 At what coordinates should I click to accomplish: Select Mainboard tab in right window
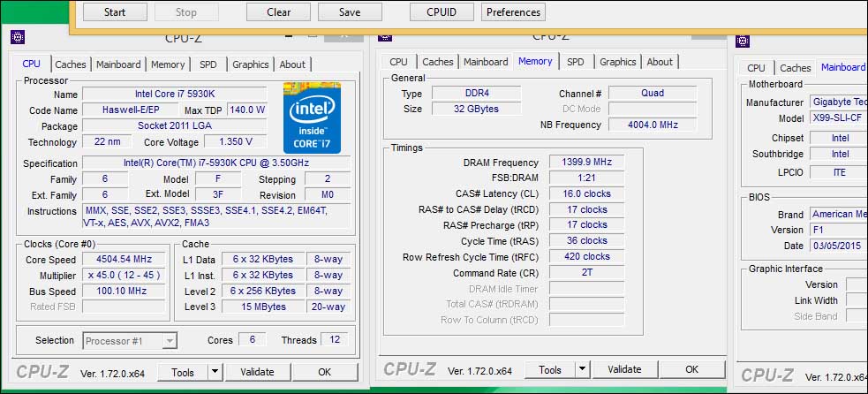[842, 67]
